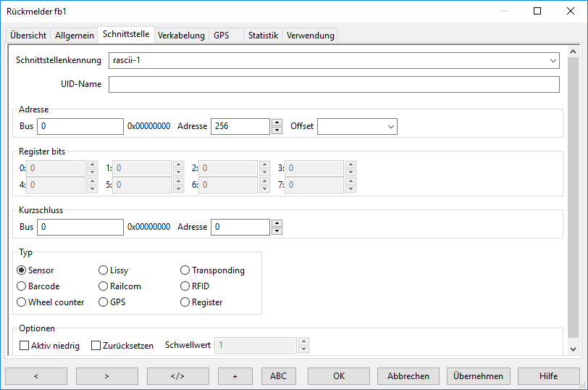Select RFID as the sensor type

tap(185, 286)
